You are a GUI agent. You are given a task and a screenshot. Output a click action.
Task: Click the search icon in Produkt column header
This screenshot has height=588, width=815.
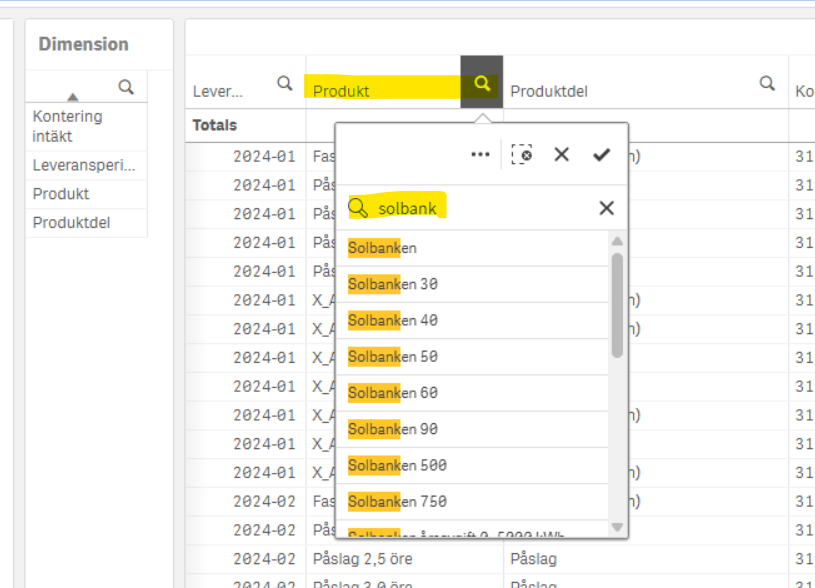(x=482, y=84)
